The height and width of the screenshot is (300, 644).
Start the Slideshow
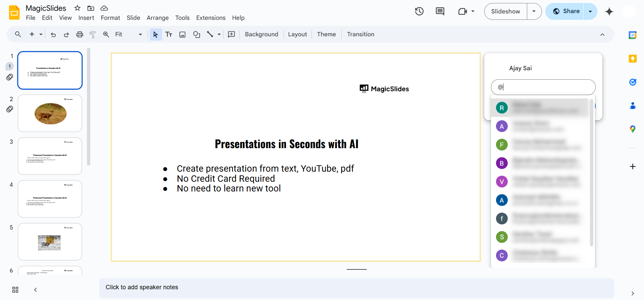pos(506,11)
